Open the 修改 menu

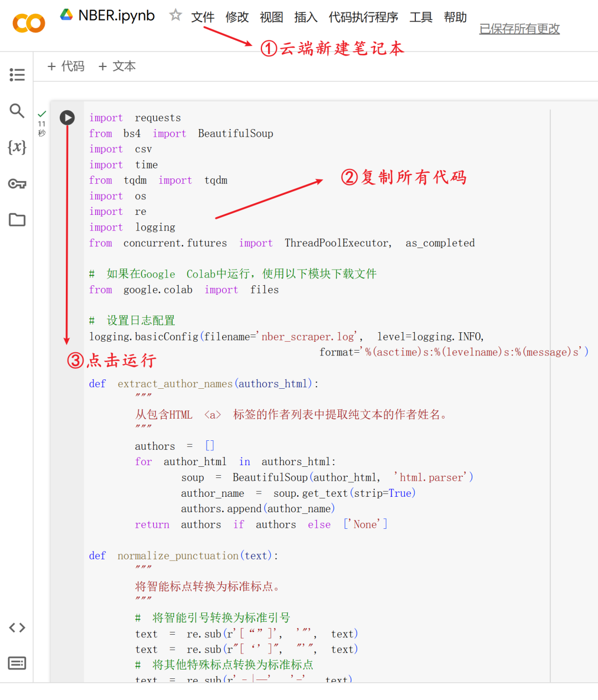(x=237, y=17)
